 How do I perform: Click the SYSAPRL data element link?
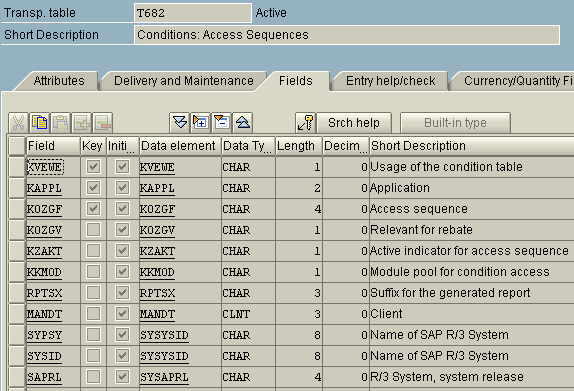tap(164, 377)
